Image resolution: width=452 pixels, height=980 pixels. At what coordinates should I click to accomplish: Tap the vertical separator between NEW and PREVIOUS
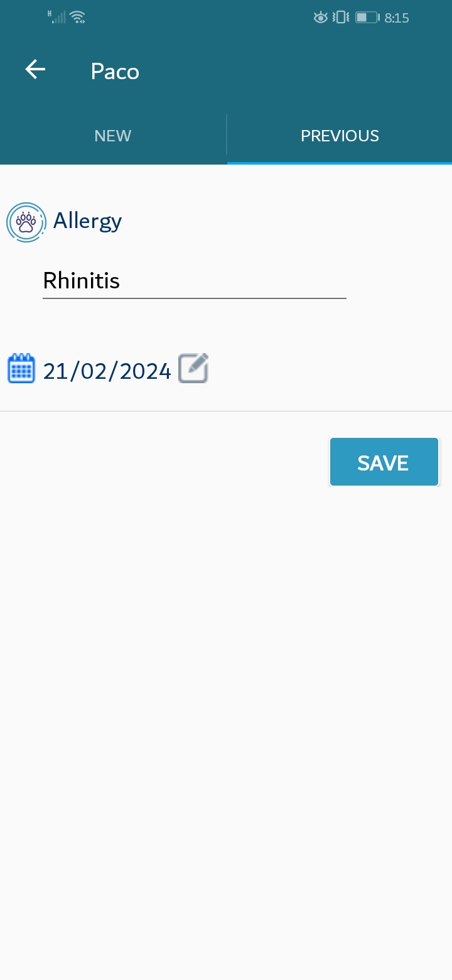[x=227, y=134]
